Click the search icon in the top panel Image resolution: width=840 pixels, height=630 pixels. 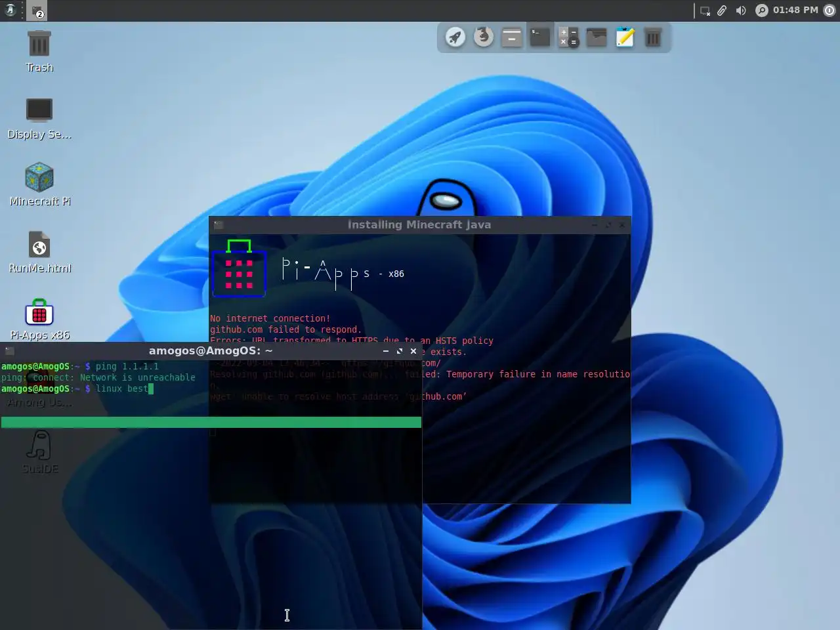(761, 10)
